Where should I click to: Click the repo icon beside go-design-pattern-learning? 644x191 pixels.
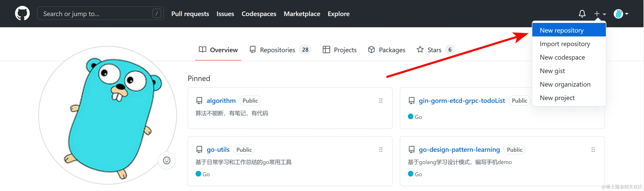click(x=412, y=150)
